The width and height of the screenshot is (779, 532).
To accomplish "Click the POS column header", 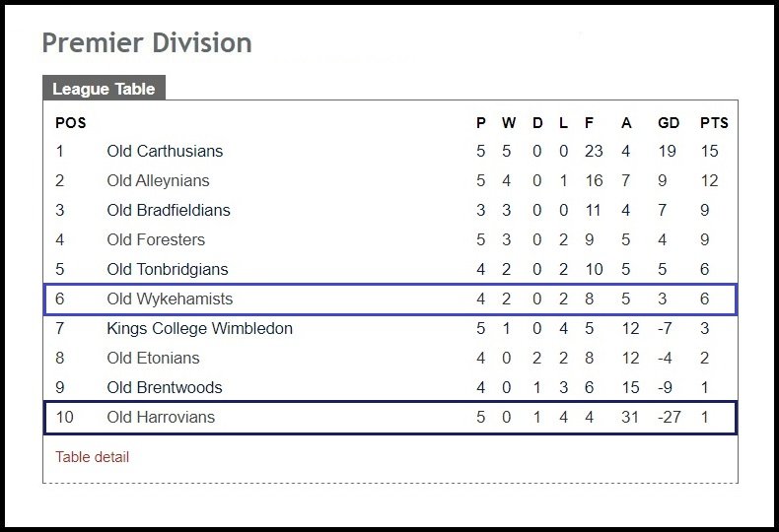I will (70, 123).
